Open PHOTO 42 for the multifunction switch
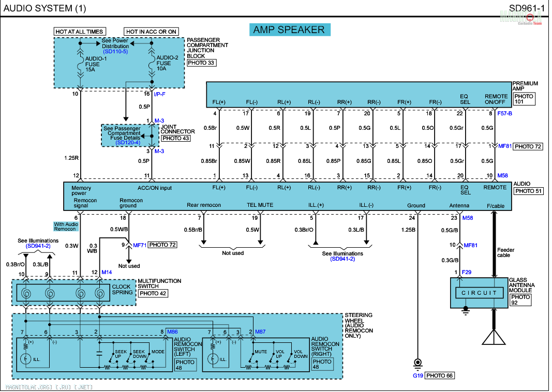Screen dimensions: 552x392 pyautogui.click(x=153, y=293)
